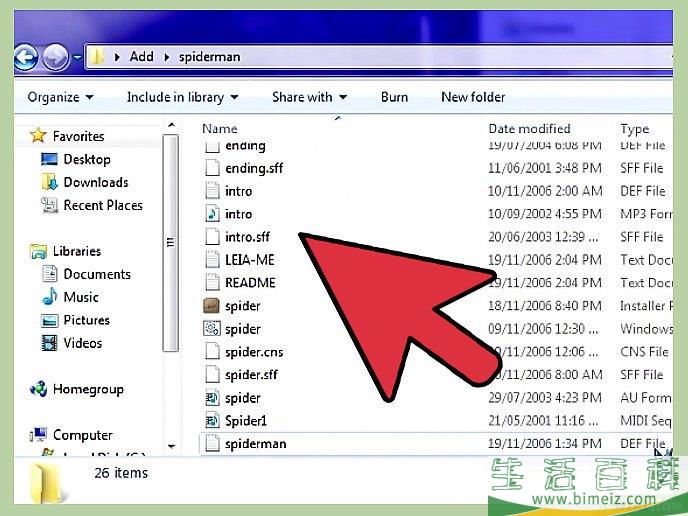The height and width of the screenshot is (516, 688).
Task: Select Computer in navigation pane
Action: coord(82,435)
